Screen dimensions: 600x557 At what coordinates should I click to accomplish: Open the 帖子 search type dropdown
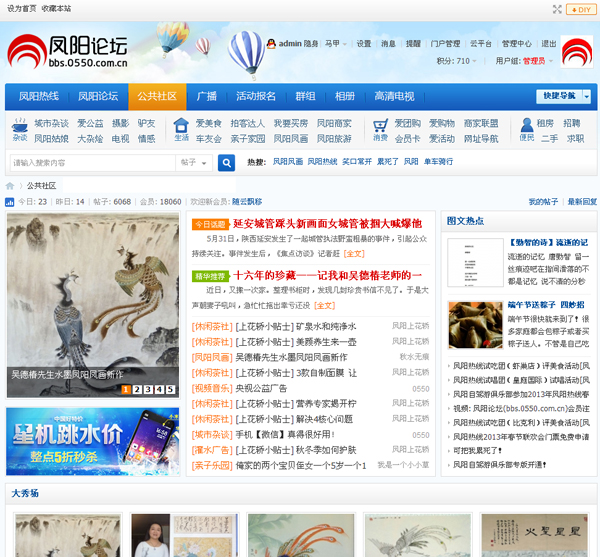point(194,163)
